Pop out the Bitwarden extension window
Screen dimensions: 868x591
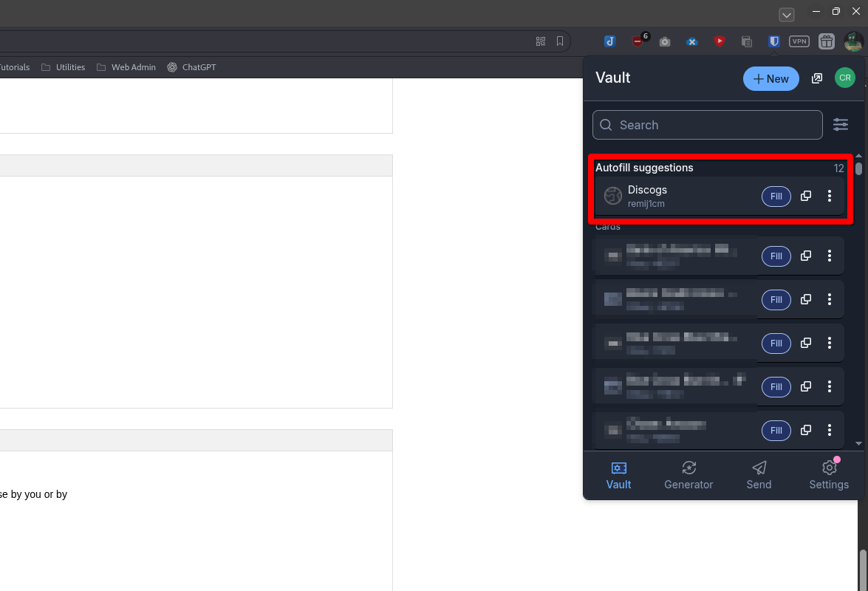coord(816,78)
